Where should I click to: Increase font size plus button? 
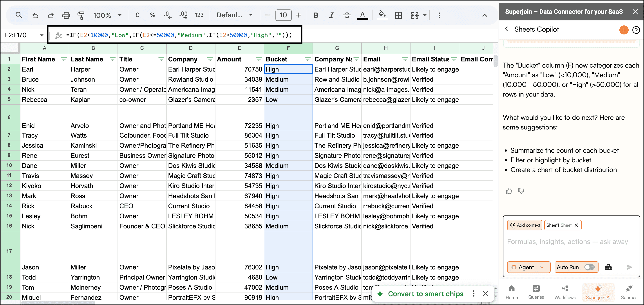(299, 16)
